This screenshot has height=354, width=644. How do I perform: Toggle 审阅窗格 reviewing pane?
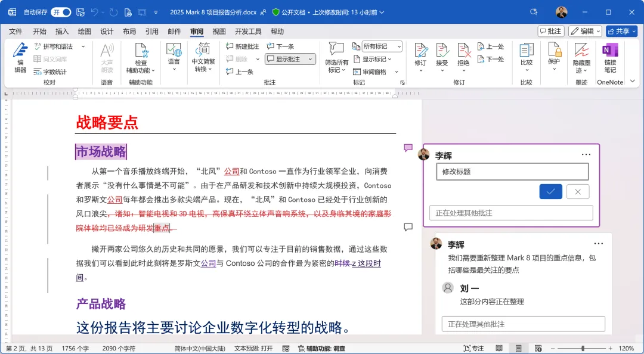(x=370, y=72)
